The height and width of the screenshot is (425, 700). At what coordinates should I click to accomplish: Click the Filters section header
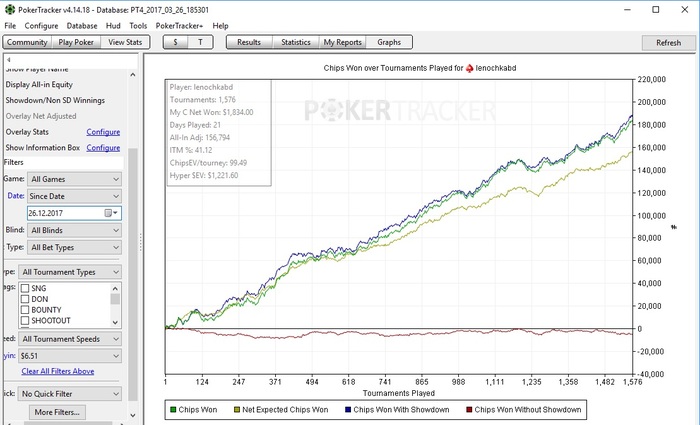click(63, 162)
